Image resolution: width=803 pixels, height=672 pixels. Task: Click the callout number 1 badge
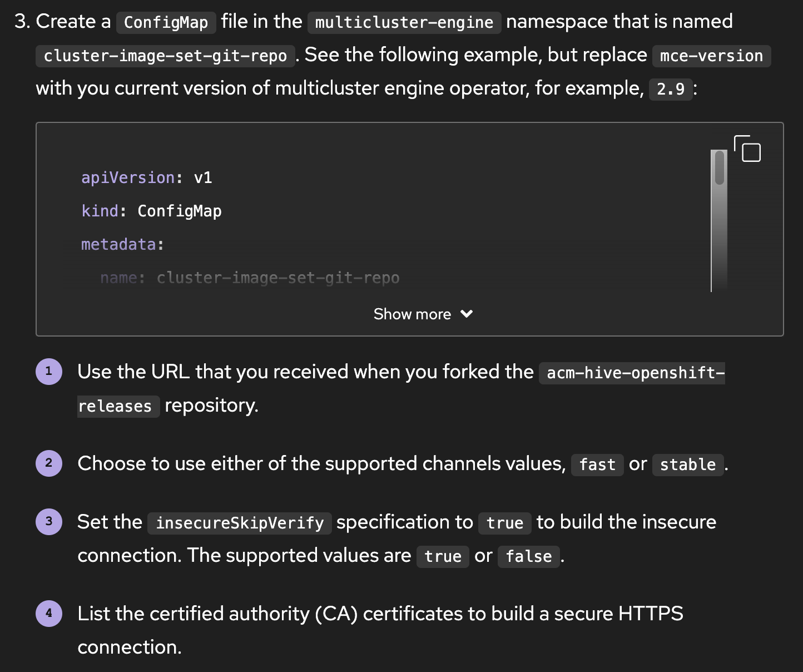49,371
